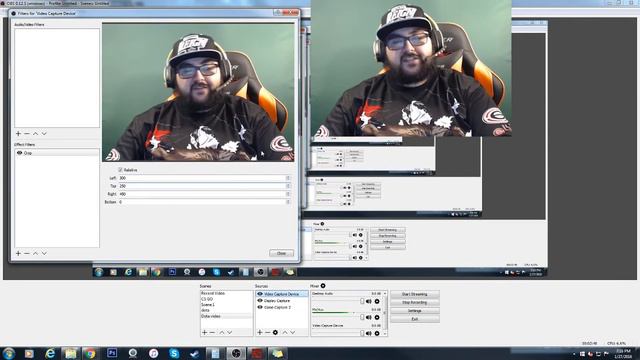Set the Video Capture Device volume slider handle

point(362,333)
